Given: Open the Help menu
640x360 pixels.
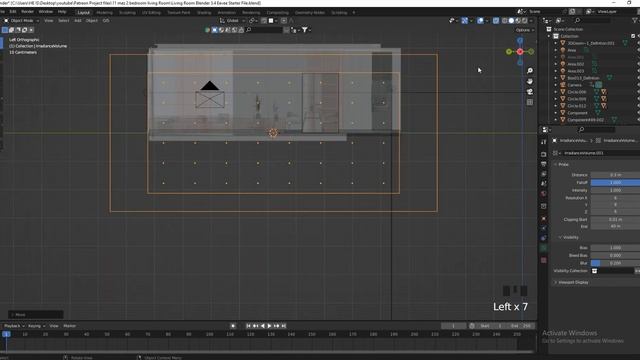Looking at the screenshot, I should pos(62,12).
